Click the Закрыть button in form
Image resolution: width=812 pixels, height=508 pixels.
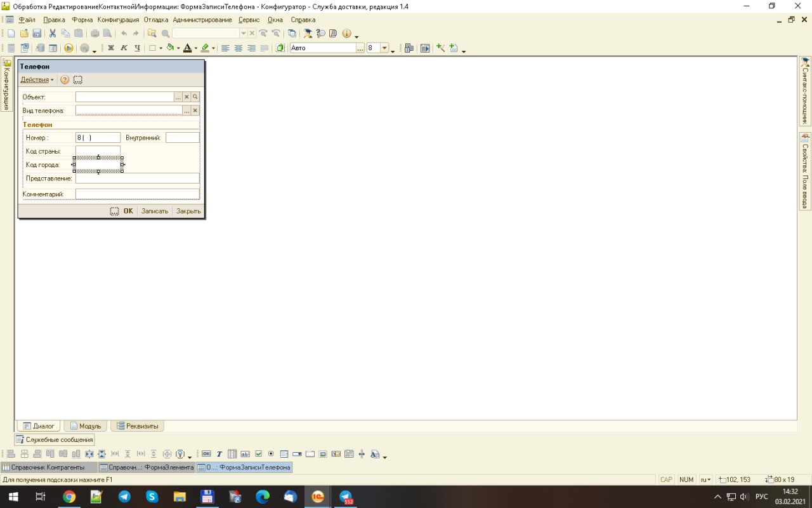click(188, 211)
